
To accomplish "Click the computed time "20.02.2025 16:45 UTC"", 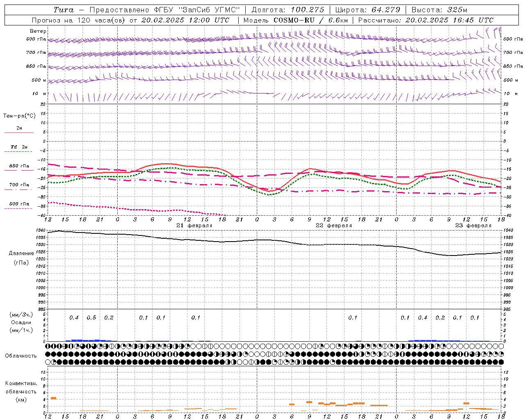I will click(x=450, y=20).
